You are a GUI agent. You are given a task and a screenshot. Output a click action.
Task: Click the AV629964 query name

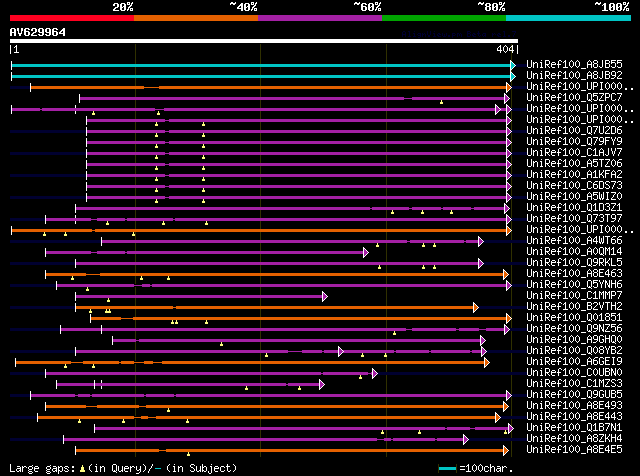click(x=38, y=32)
